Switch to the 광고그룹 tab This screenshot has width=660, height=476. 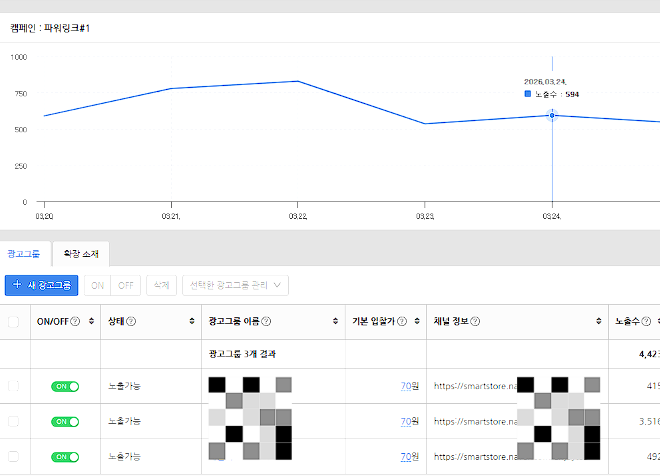[24, 254]
